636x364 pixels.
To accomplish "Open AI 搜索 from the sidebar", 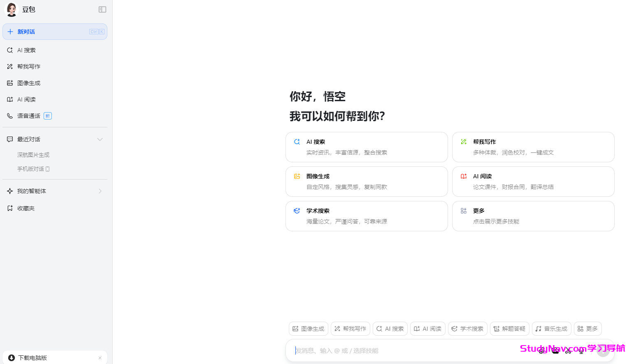I will (x=26, y=50).
